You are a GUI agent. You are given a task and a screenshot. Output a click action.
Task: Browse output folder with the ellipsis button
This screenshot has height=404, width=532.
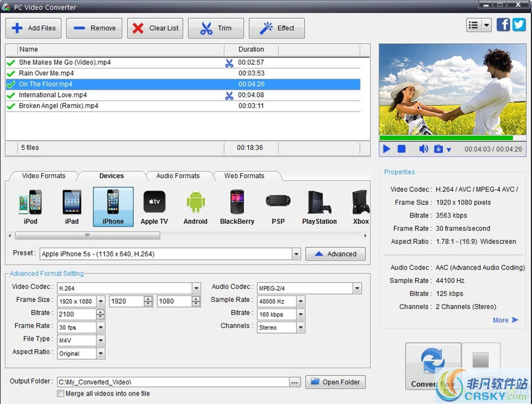point(294,382)
